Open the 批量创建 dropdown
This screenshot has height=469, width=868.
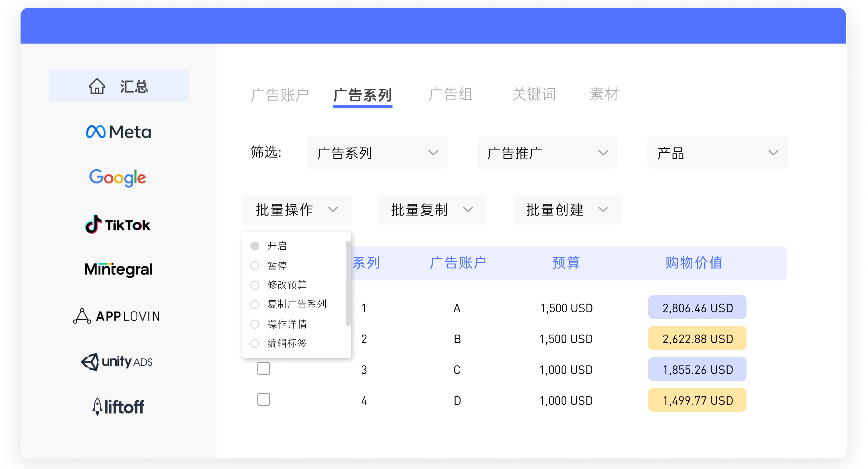[x=567, y=210]
